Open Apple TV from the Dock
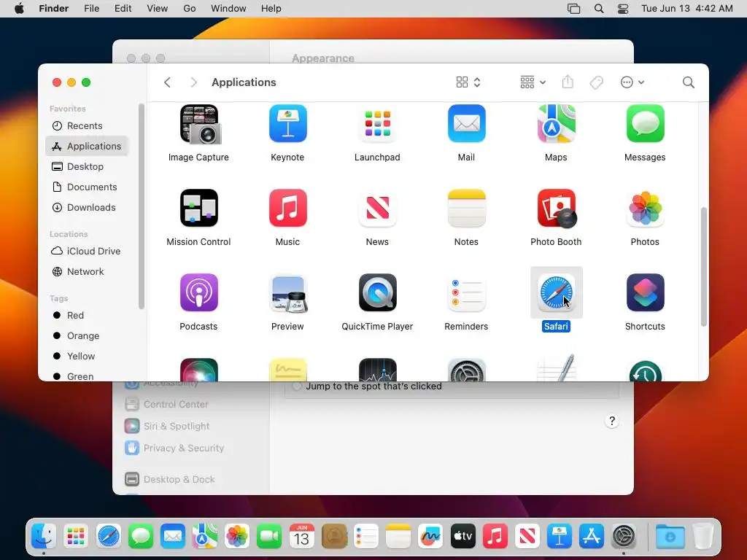The height and width of the screenshot is (560, 747). [462, 537]
